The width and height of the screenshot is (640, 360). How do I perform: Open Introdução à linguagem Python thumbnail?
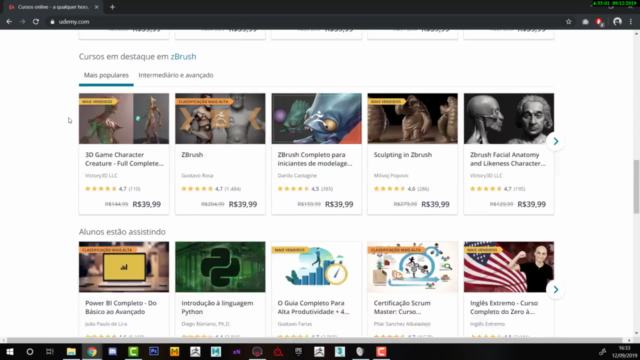(220, 267)
